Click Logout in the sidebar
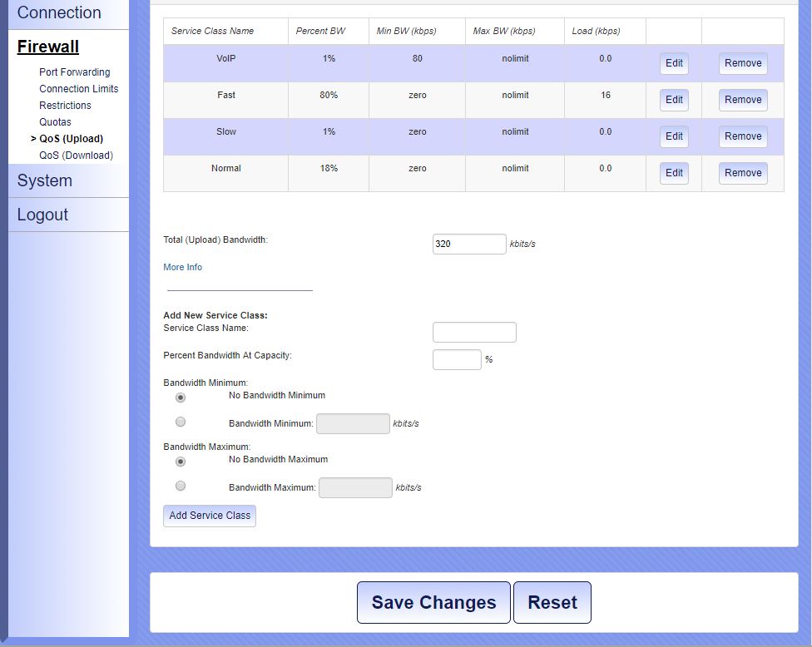Image resolution: width=812 pixels, height=647 pixels. coord(42,215)
